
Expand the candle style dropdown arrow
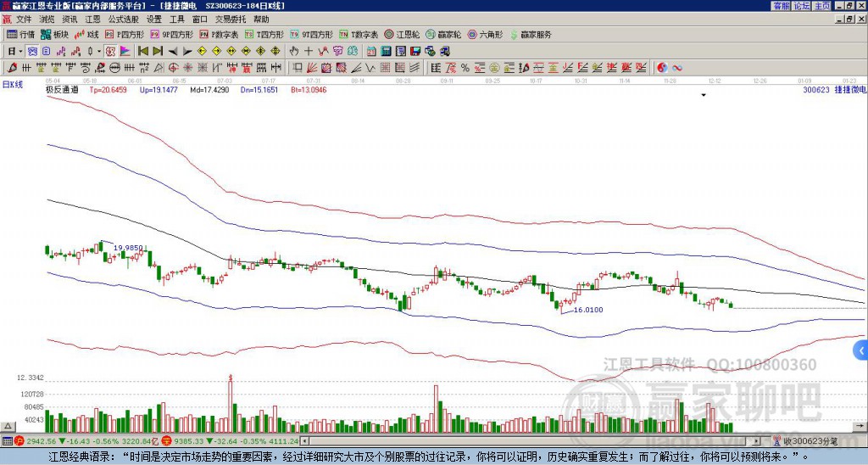point(99,52)
